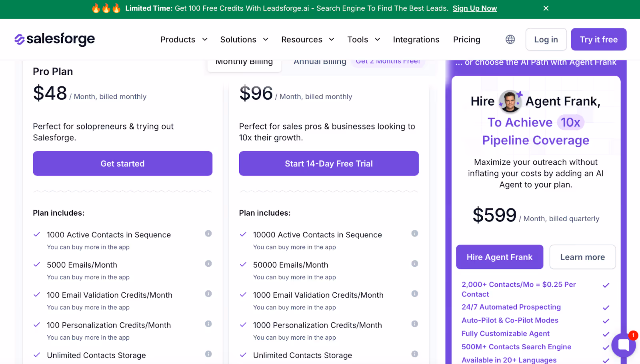The image size is (640, 364).
Task: Switch to Annual Billing
Action: pyautogui.click(x=319, y=61)
